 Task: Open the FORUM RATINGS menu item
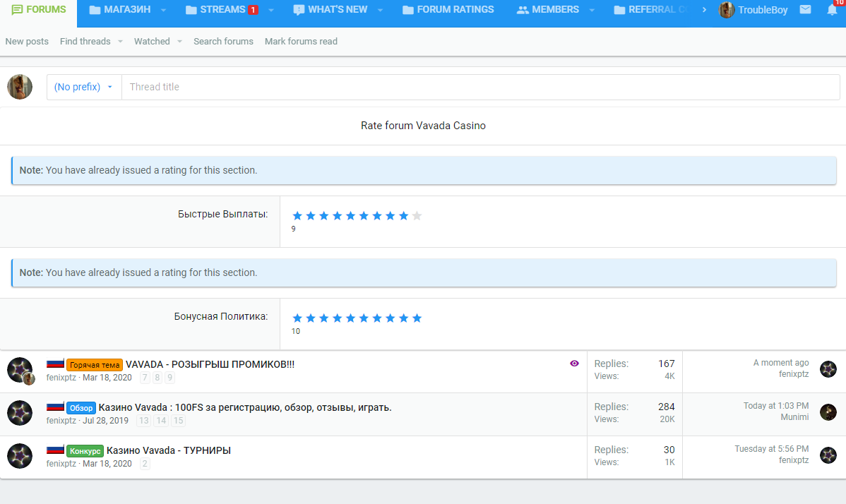tap(448, 10)
